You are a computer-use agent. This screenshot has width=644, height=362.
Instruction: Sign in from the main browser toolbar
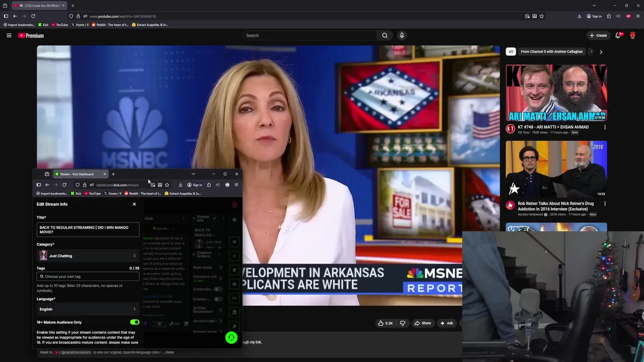click(x=594, y=16)
